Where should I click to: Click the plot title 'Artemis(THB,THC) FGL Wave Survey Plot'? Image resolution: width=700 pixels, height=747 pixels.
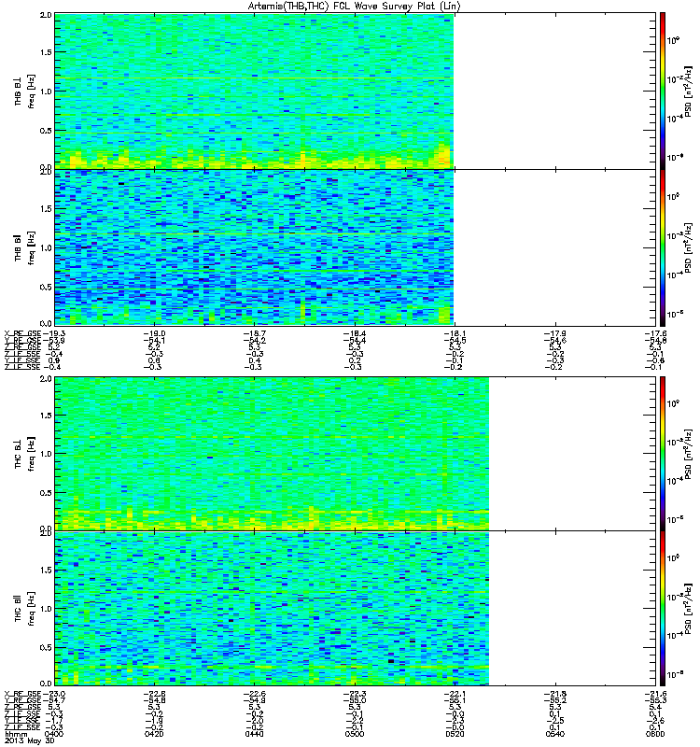click(x=343, y=7)
